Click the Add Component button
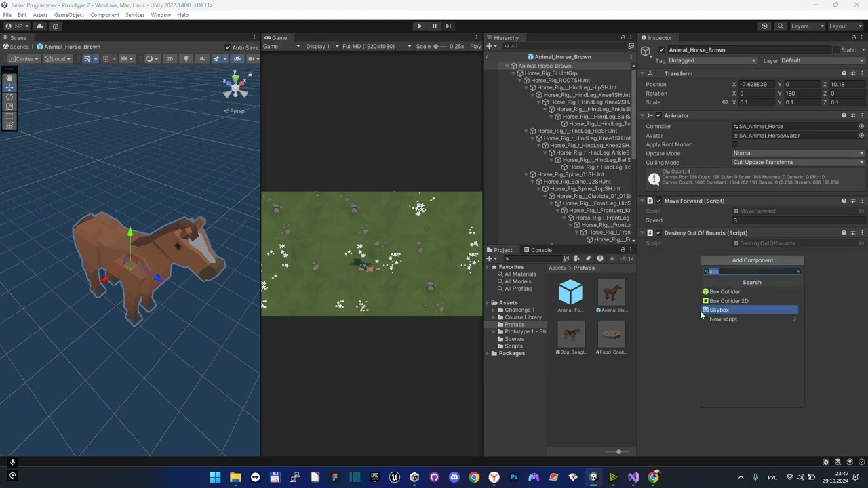This screenshot has height=488, width=868. (753, 260)
